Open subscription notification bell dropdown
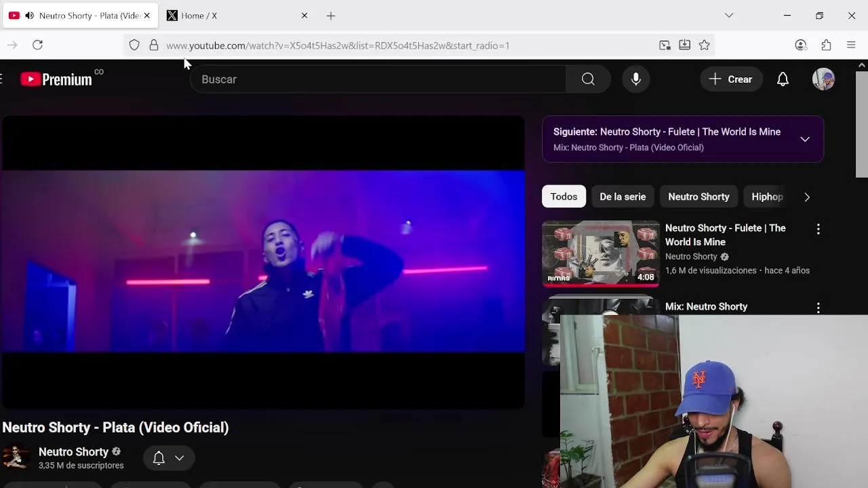 tap(169, 458)
